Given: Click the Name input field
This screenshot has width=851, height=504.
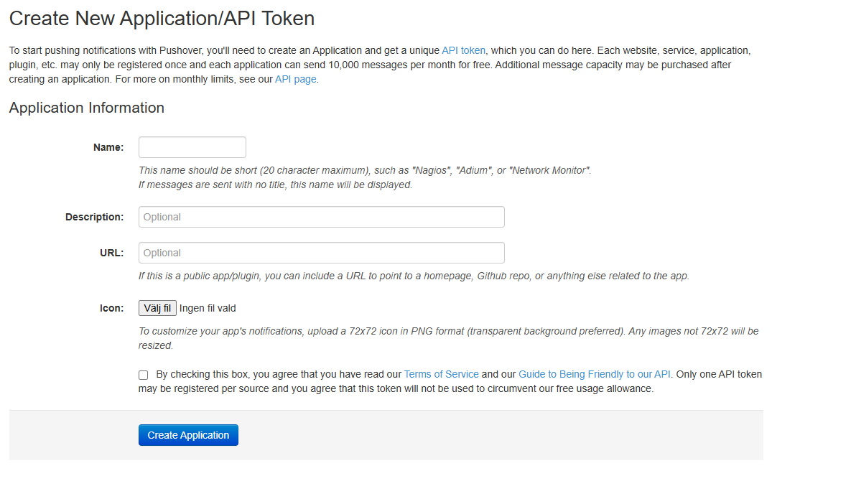Looking at the screenshot, I should coord(192,147).
